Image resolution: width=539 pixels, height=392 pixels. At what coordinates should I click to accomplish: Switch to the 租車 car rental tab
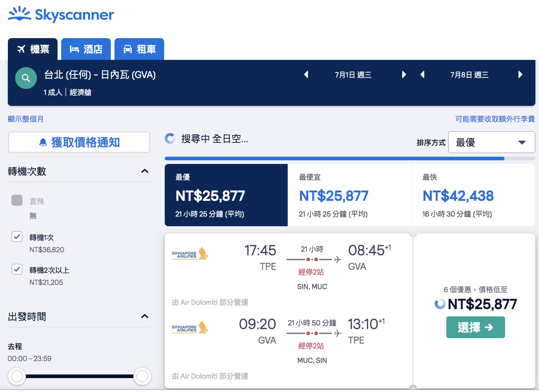coord(139,49)
